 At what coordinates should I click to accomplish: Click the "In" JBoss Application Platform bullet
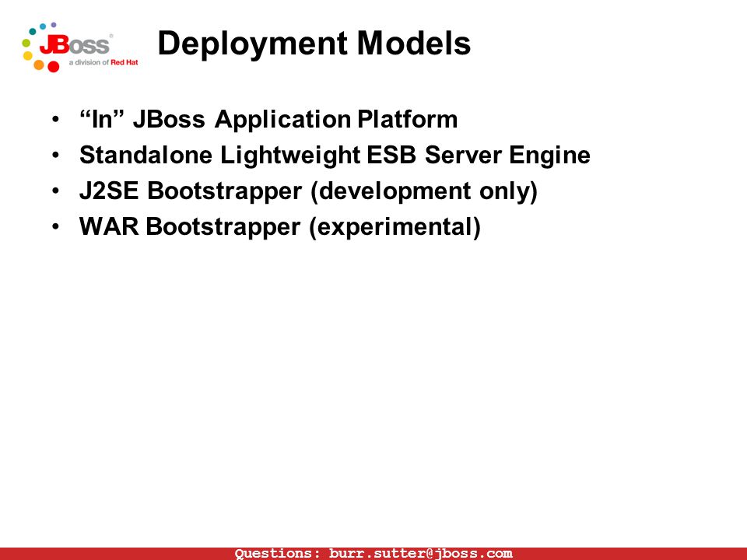pos(268,119)
